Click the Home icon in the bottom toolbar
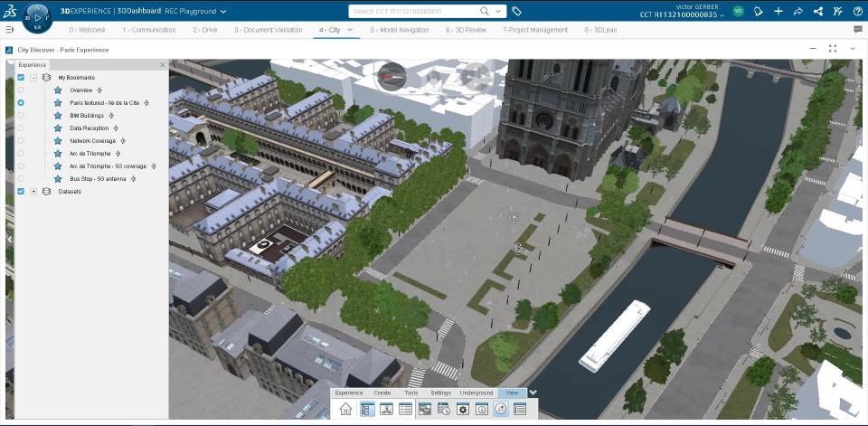Screen dimensions: 868x426 pos(345,410)
